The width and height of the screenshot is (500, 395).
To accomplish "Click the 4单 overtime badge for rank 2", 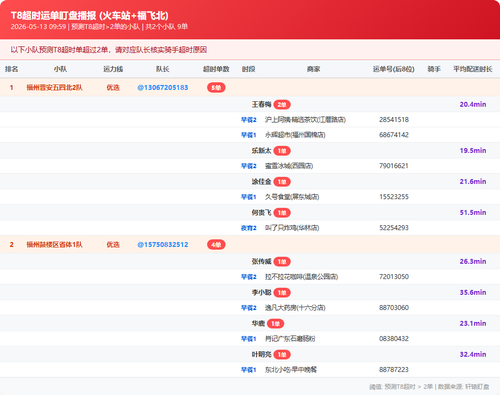I will click(x=216, y=245).
